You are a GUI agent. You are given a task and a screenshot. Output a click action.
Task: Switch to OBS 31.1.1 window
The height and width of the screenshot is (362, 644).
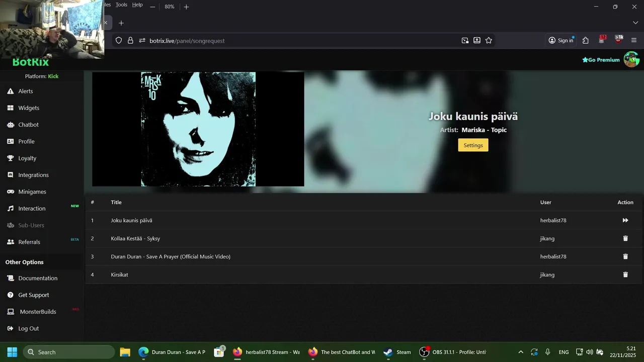click(x=453, y=352)
